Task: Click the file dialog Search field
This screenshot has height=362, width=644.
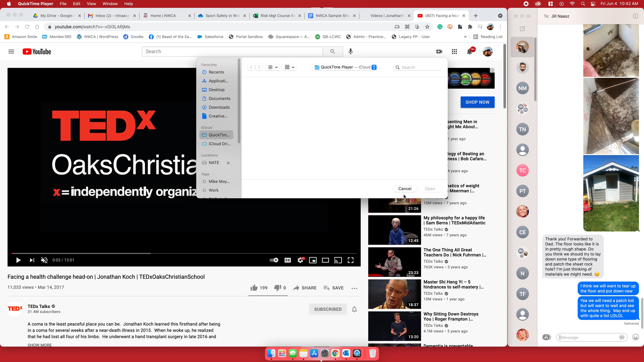Action: pyautogui.click(x=417, y=67)
